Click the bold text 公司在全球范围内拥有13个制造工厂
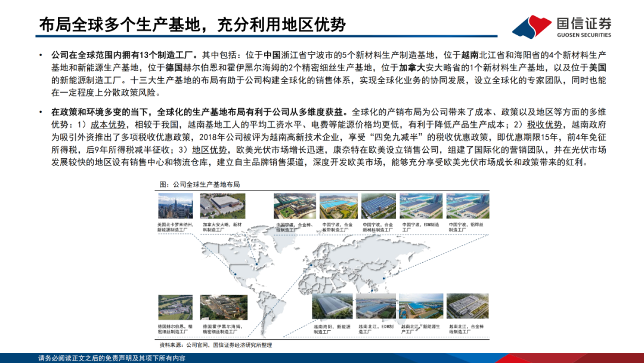This screenshot has width=644, height=363. tap(122, 55)
